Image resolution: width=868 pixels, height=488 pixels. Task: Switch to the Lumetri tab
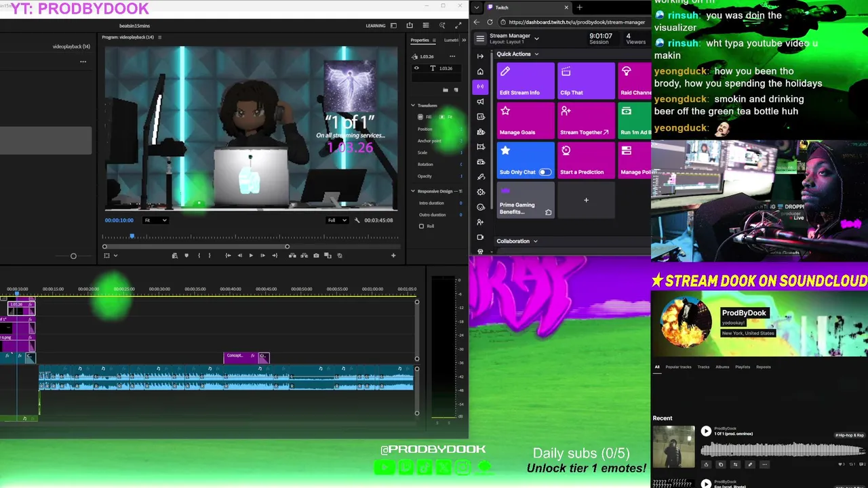coord(451,40)
